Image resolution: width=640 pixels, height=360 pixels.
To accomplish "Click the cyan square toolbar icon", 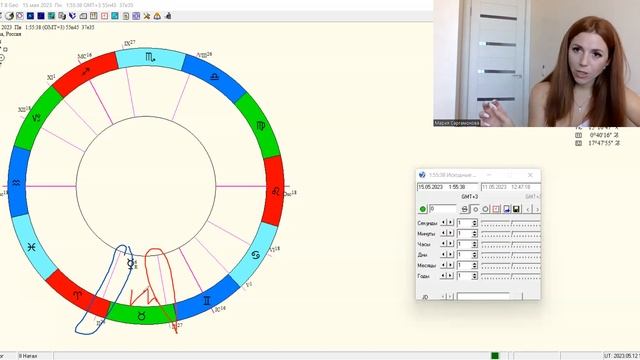I will click(115, 16).
